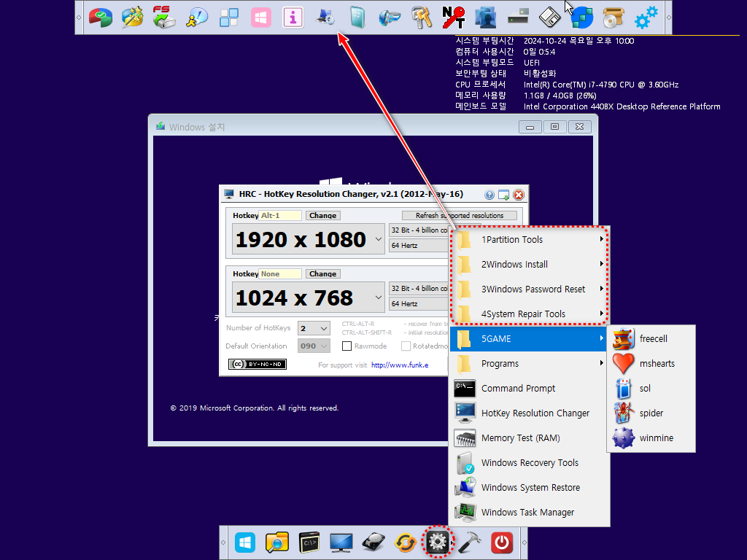Launch the magic wand disk icon in top dock
The height and width of the screenshot is (560, 747).
click(x=133, y=17)
